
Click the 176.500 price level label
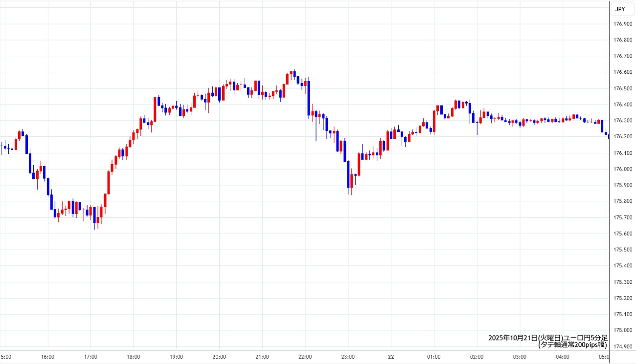point(623,89)
